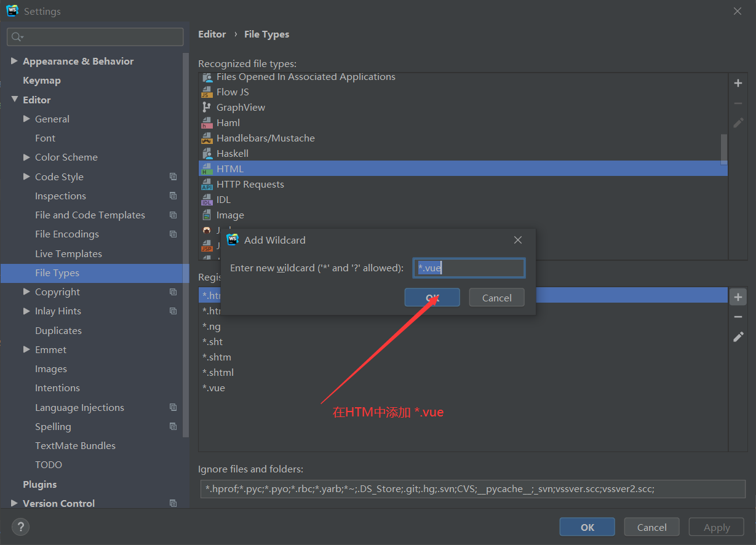The height and width of the screenshot is (545, 756).
Task: Select Keymap in the settings tree
Action: pyautogui.click(x=41, y=80)
